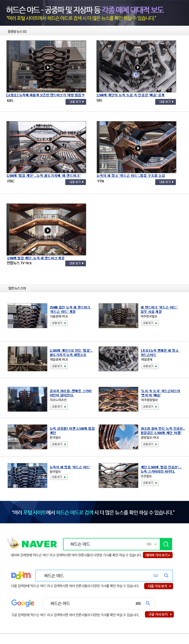Click 내용 보기 button under JTBC

point(76,182)
